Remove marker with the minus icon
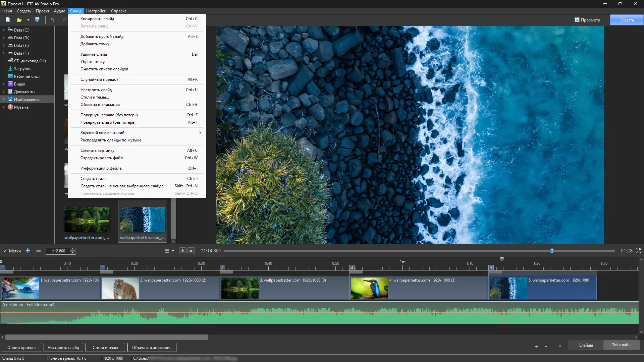644x362 pixels. pos(39,251)
